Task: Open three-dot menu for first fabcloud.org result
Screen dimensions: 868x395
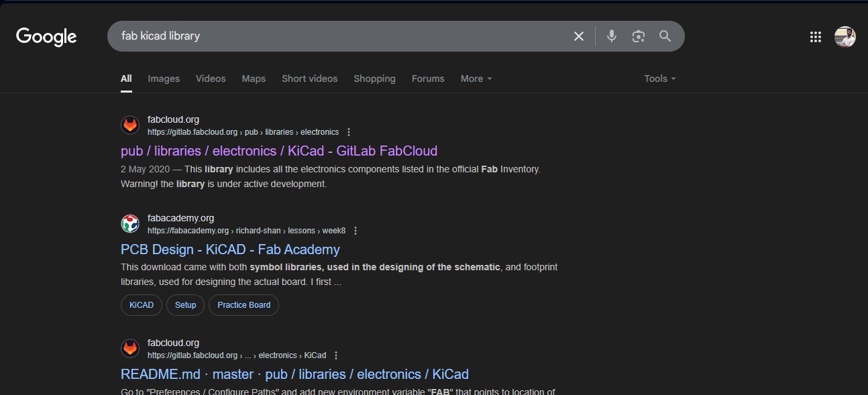Action: (349, 132)
